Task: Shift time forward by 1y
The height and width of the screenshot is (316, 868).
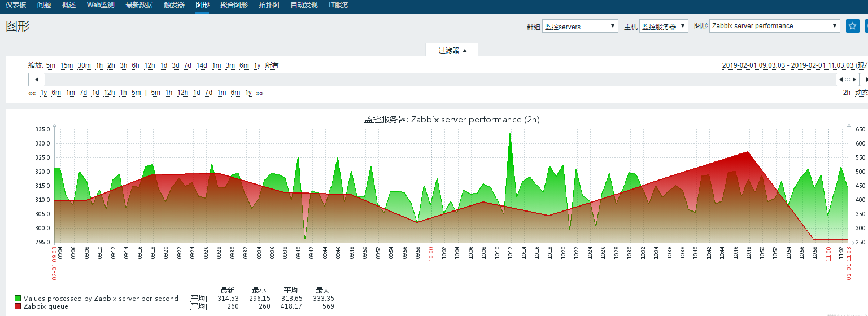Action: (x=248, y=93)
